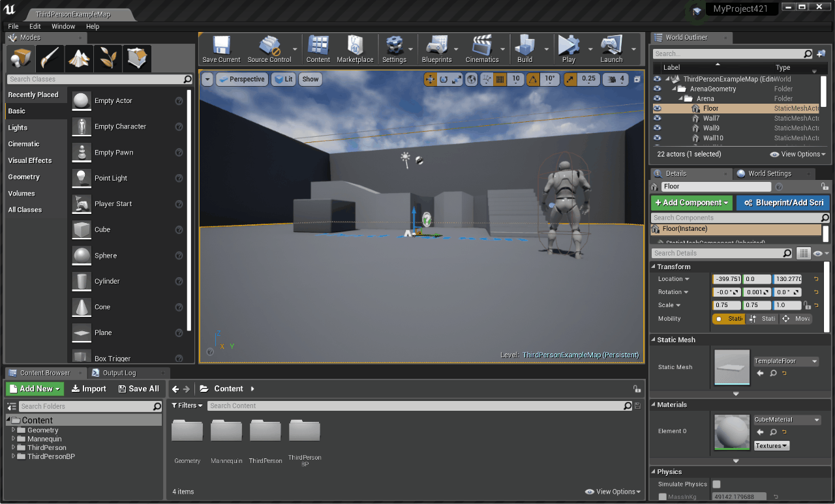835x504 pixels.
Task: Click the CubeMaterial sphere thumbnail
Action: click(x=732, y=432)
